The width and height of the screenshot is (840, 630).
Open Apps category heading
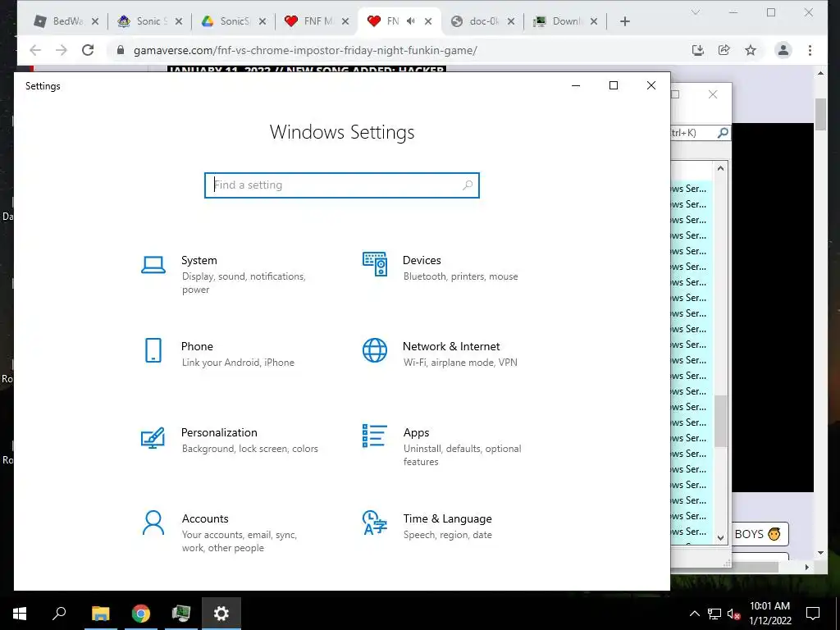(416, 432)
